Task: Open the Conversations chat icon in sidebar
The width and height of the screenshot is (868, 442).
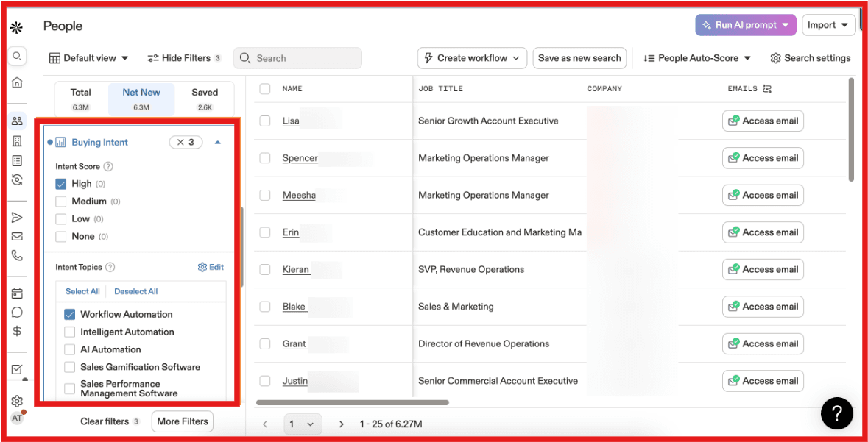Action: 17,313
